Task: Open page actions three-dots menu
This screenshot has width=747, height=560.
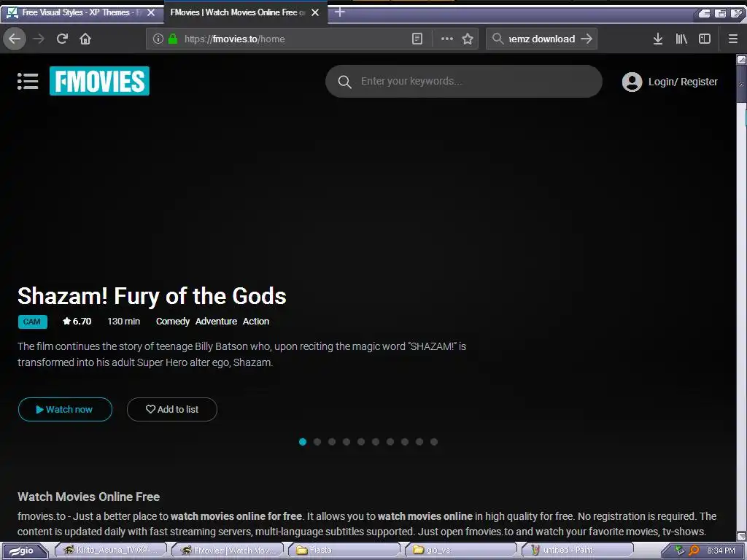Action: point(447,39)
